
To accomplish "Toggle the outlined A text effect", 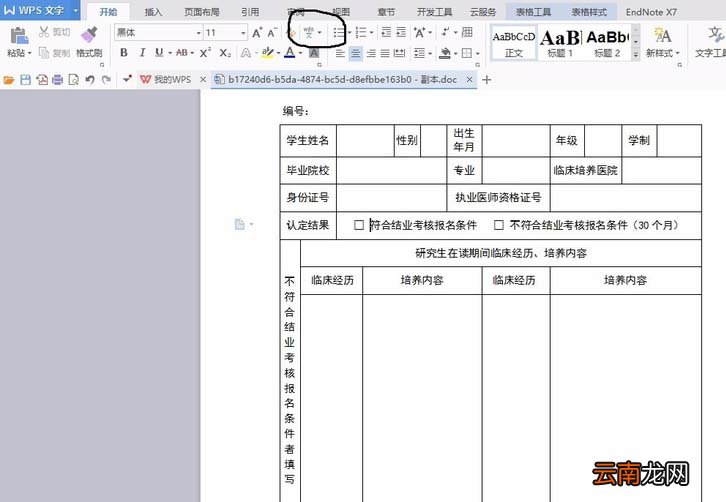I will pos(246,53).
